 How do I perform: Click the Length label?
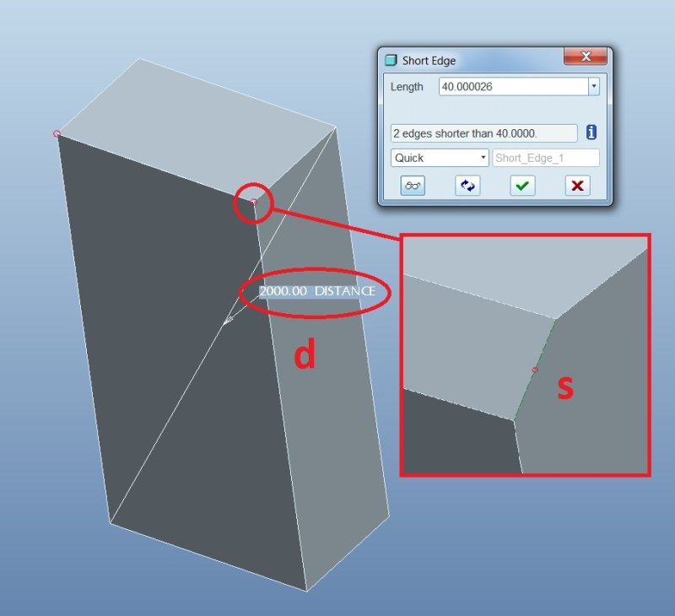pyautogui.click(x=407, y=87)
